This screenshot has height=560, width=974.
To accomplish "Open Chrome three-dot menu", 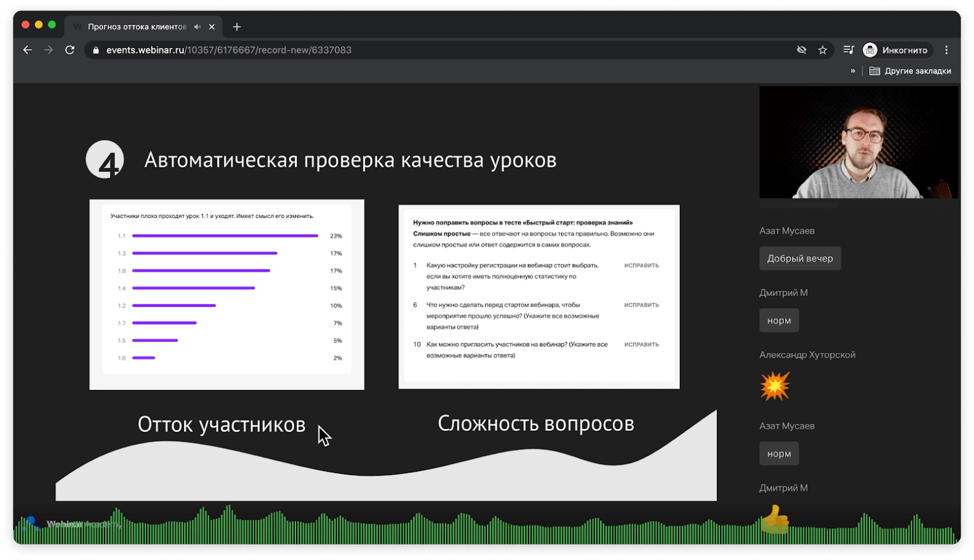I will 946,50.
